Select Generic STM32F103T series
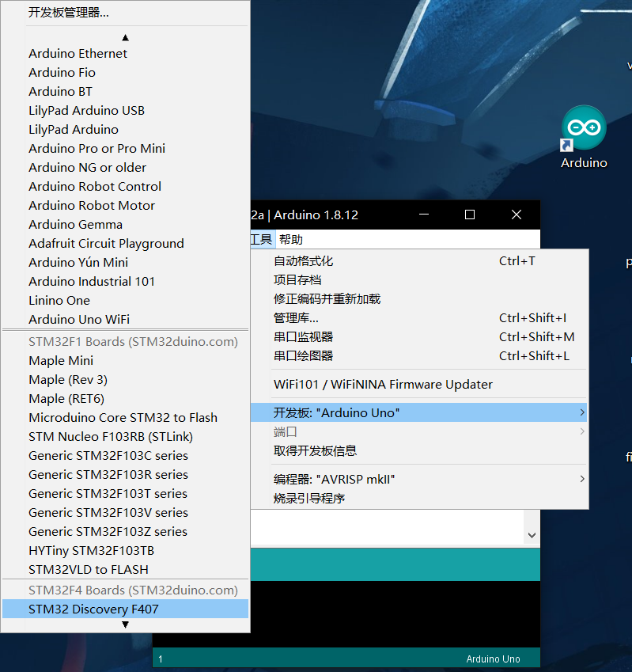632x672 pixels. tap(125, 493)
